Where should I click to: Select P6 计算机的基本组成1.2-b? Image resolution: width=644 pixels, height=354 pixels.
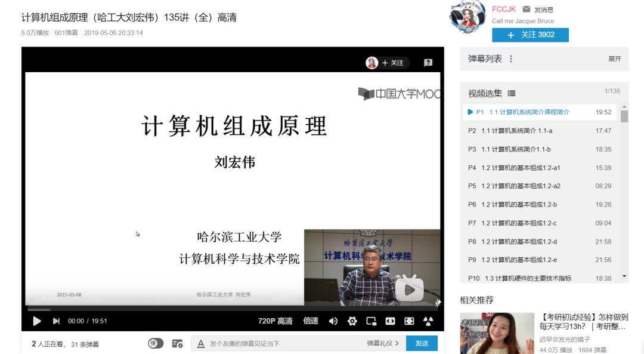click(x=540, y=204)
